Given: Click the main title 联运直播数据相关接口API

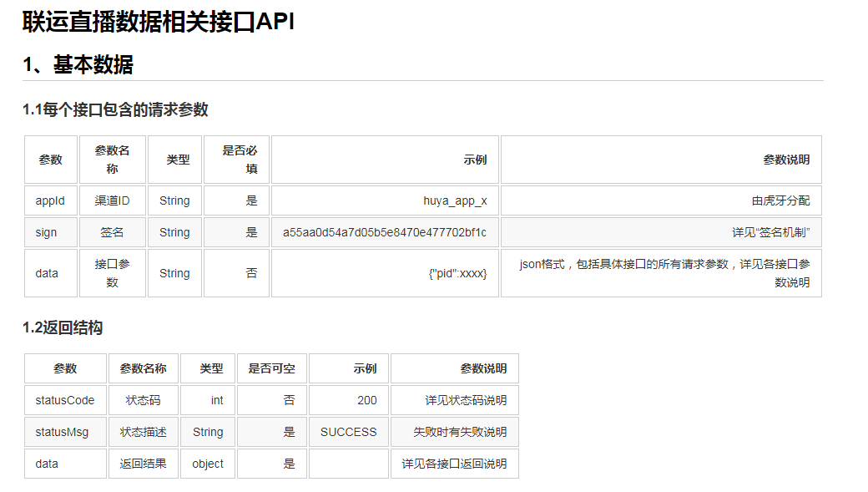Looking at the screenshot, I should [159, 23].
